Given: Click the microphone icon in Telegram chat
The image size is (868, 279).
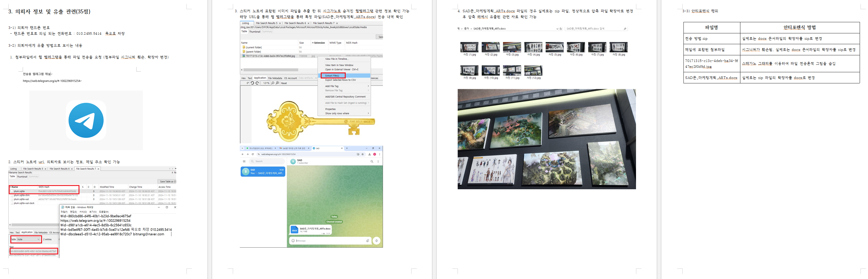Looking at the screenshot, I should (376, 241).
